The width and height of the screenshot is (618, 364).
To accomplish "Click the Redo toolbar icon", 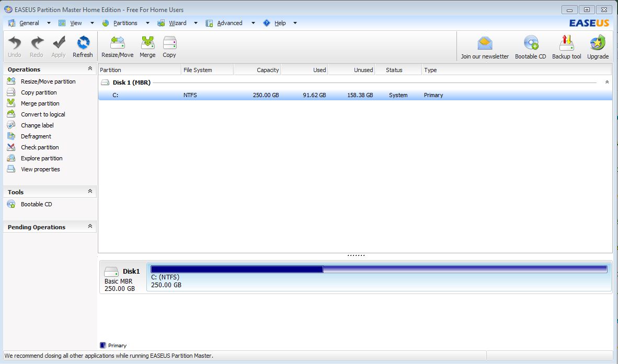I will click(37, 43).
